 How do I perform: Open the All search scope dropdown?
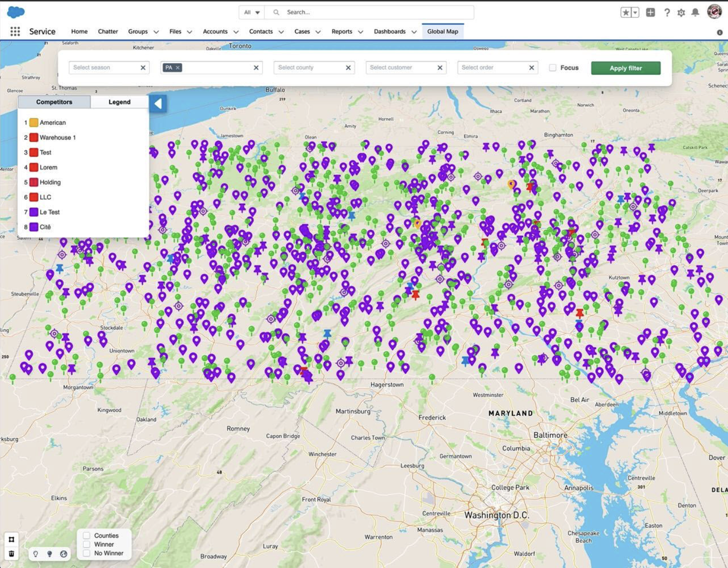(251, 13)
